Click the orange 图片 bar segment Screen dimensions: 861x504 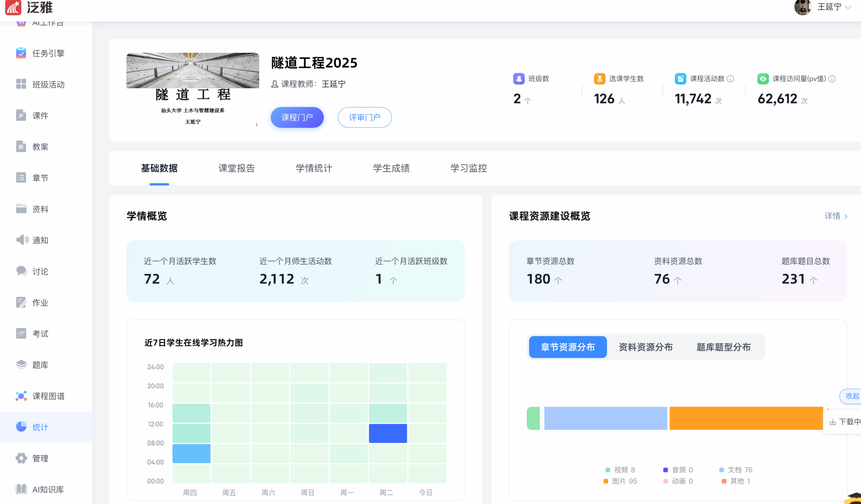746,418
